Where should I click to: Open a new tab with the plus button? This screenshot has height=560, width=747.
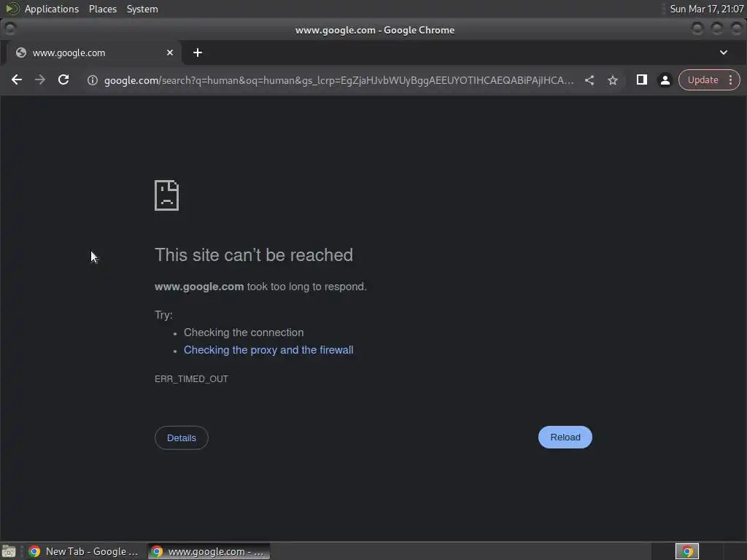pos(198,52)
